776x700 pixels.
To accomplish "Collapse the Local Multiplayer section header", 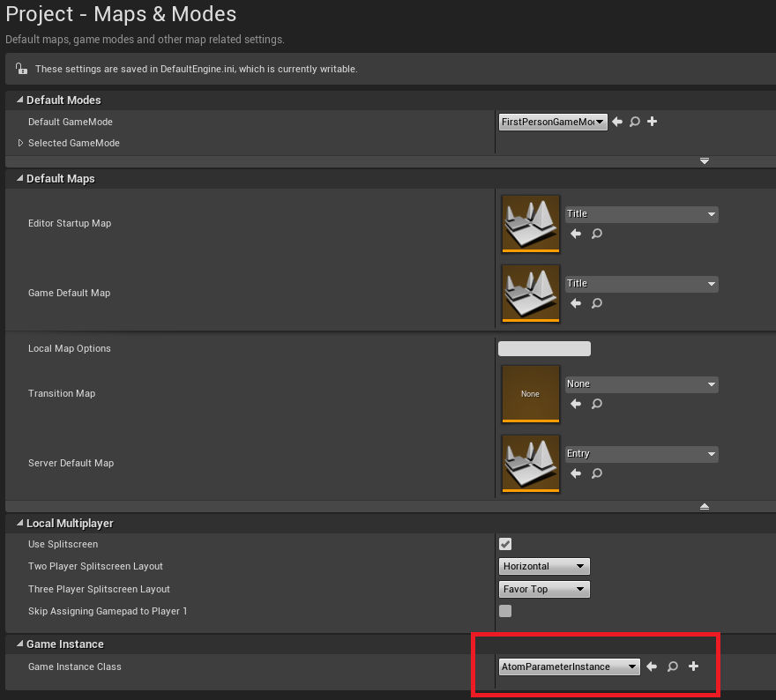I will 19,523.
